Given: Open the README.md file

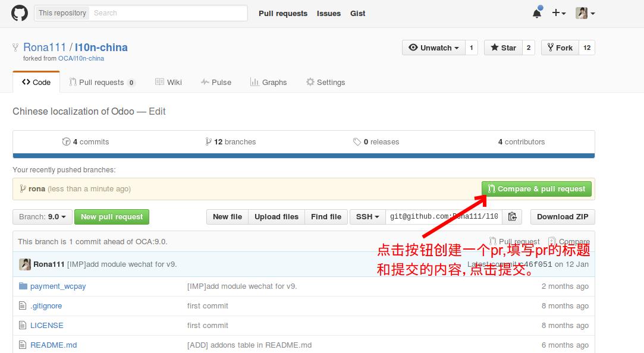Looking at the screenshot, I should [53, 345].
